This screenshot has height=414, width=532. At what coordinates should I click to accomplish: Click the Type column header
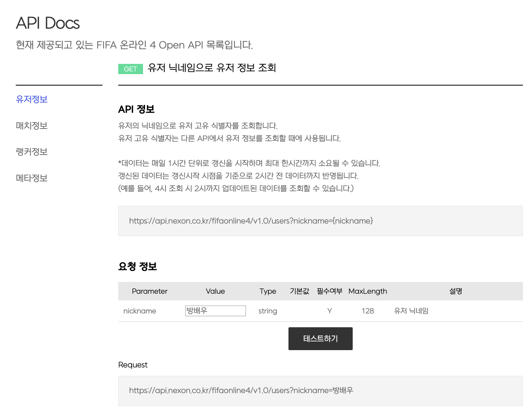click(268, 291)
